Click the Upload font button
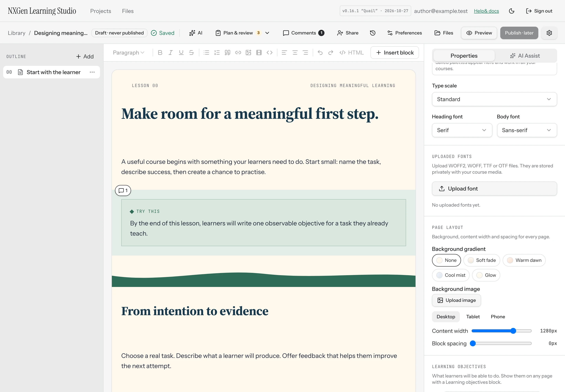 494,189
